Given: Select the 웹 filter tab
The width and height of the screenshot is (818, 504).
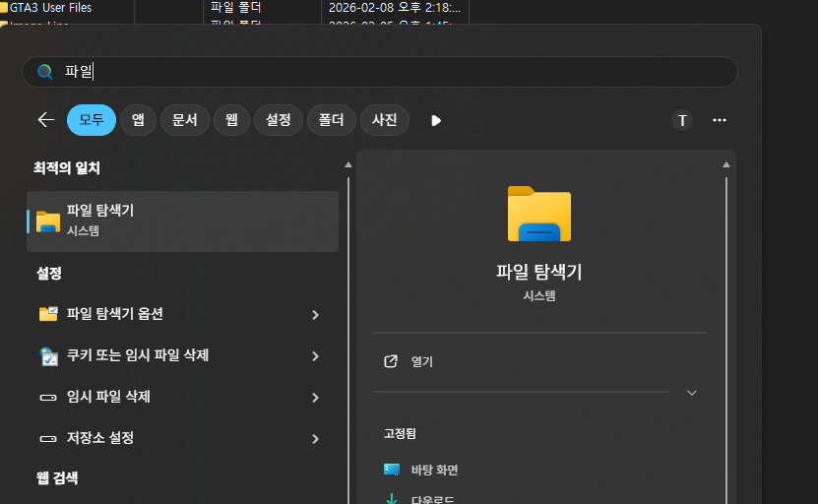Looking at the screenshot, I should pos(231,120).
